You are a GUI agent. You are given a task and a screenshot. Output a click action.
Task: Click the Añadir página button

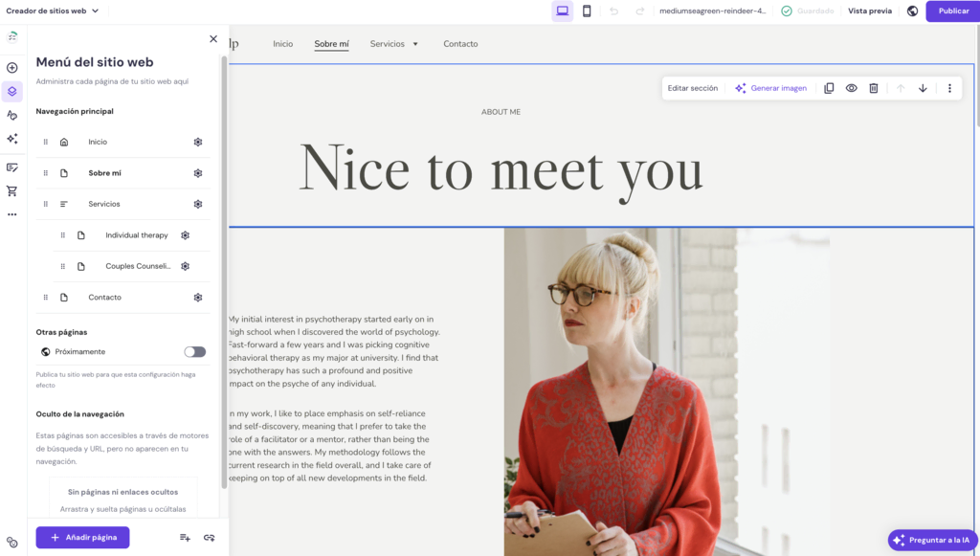tap(82, 538)
